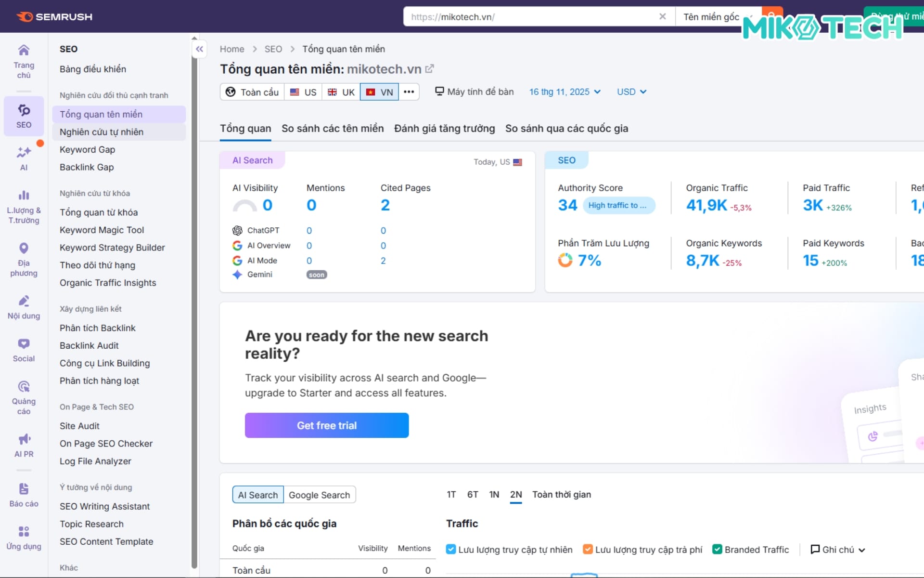Open Trang chủ from the left sidebar
This screenshot has height=578, width=924.
coord(24,59)
